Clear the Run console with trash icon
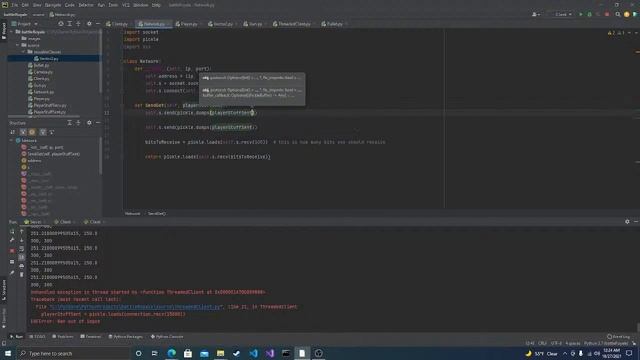Image resolution: width=640 pixels, height=360 pixels. (22, 275)
